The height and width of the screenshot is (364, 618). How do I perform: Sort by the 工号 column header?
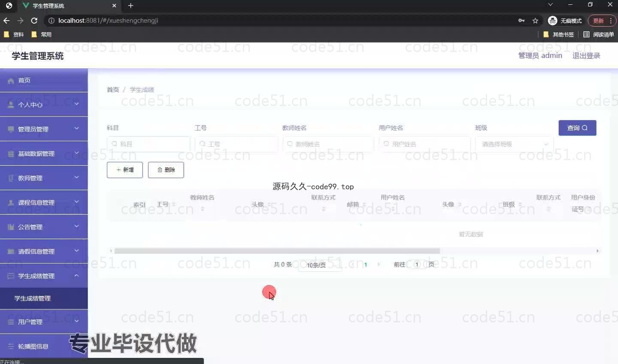166,205
